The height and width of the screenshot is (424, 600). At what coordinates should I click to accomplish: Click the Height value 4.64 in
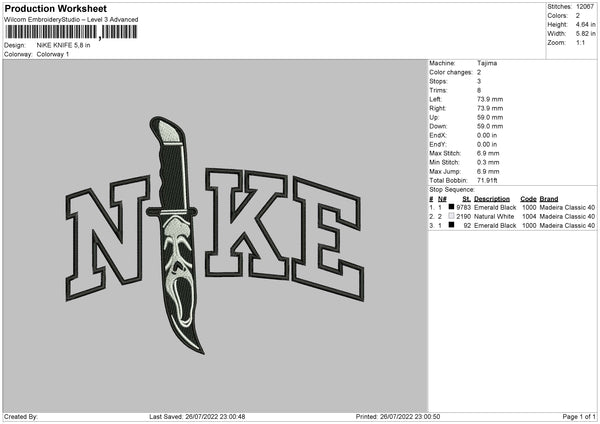pos(585,24)
